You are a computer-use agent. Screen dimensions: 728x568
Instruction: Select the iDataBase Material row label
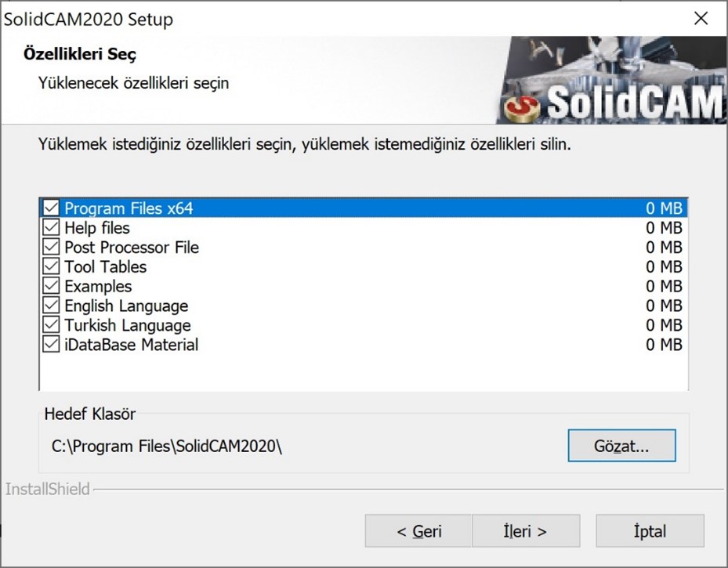pos(132,345)
